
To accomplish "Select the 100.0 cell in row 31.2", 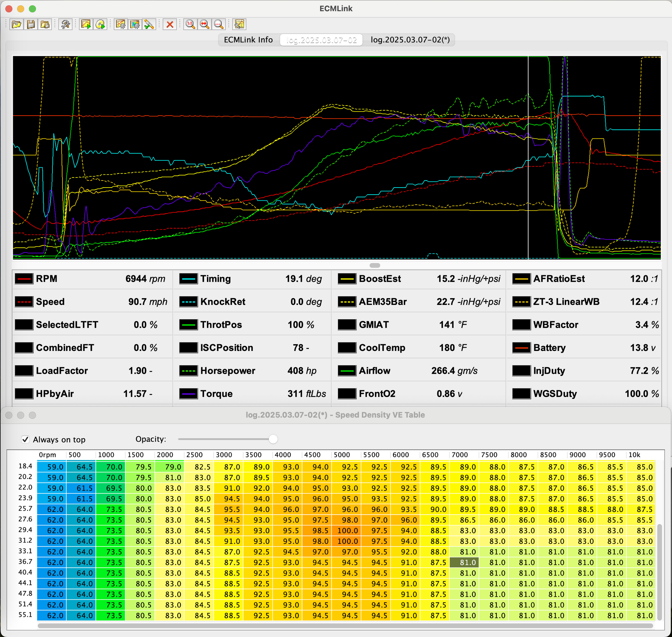I will point(346,541).
